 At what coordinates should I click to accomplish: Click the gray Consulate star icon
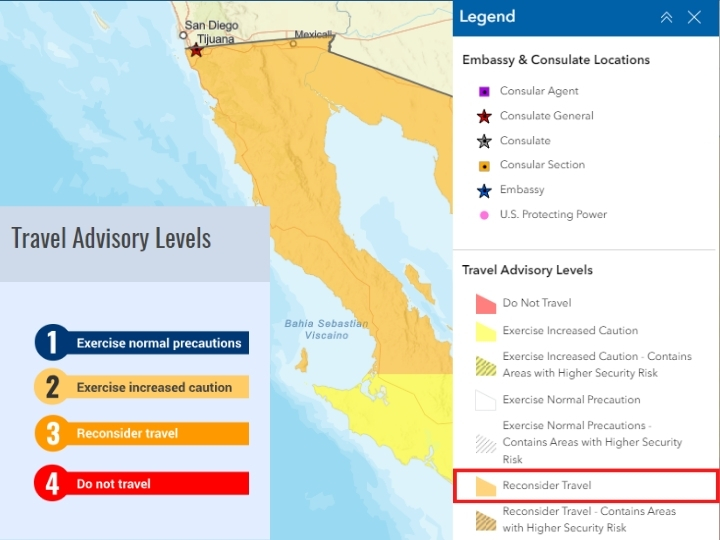pyautogui.click(x=484, y=141)
